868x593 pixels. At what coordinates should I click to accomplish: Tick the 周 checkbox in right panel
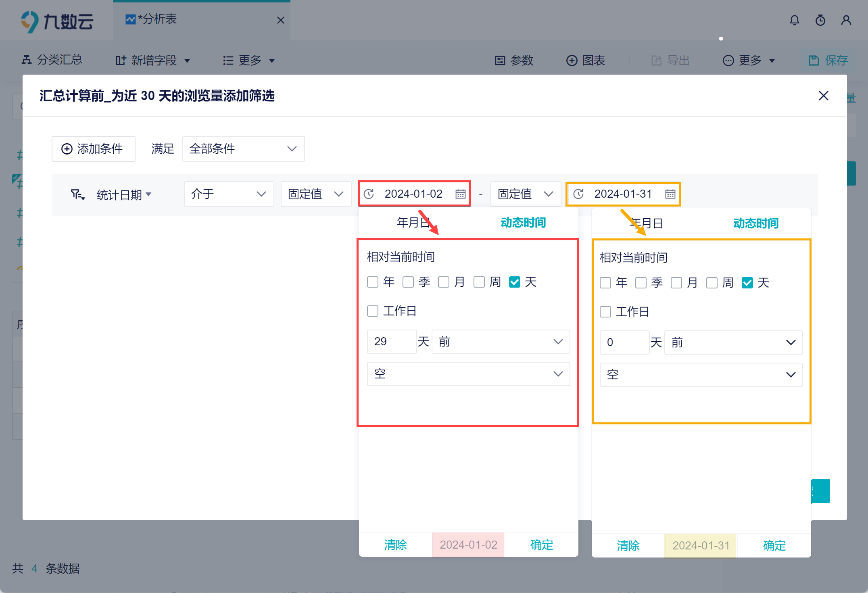[712, 283]
